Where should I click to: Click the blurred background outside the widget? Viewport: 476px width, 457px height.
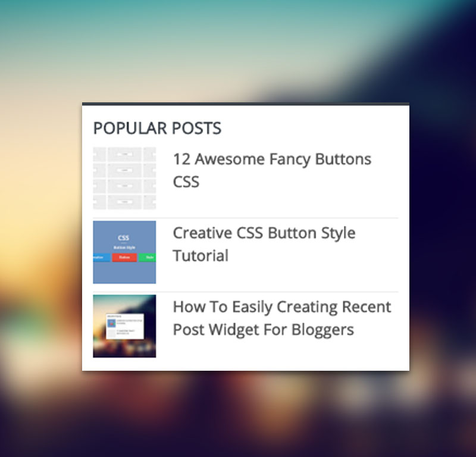coord(42,238)
